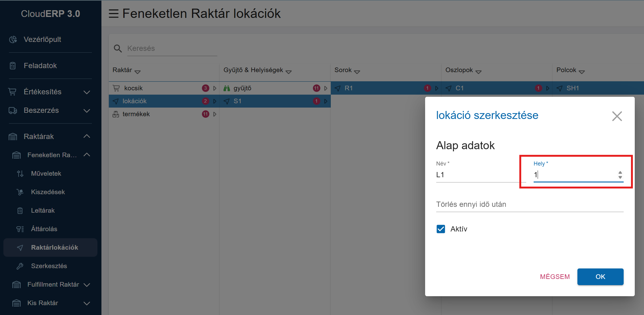
Task: Uncheck the Aktív checkbox
Action: (441, 229)
